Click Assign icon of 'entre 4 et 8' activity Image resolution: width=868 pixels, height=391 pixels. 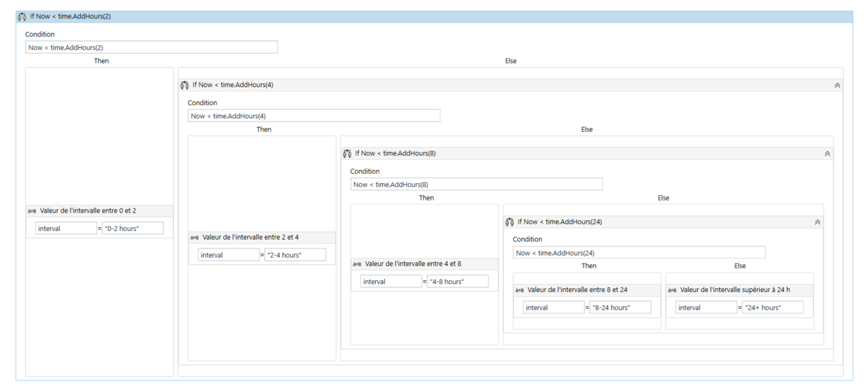(x=357, y=264)
